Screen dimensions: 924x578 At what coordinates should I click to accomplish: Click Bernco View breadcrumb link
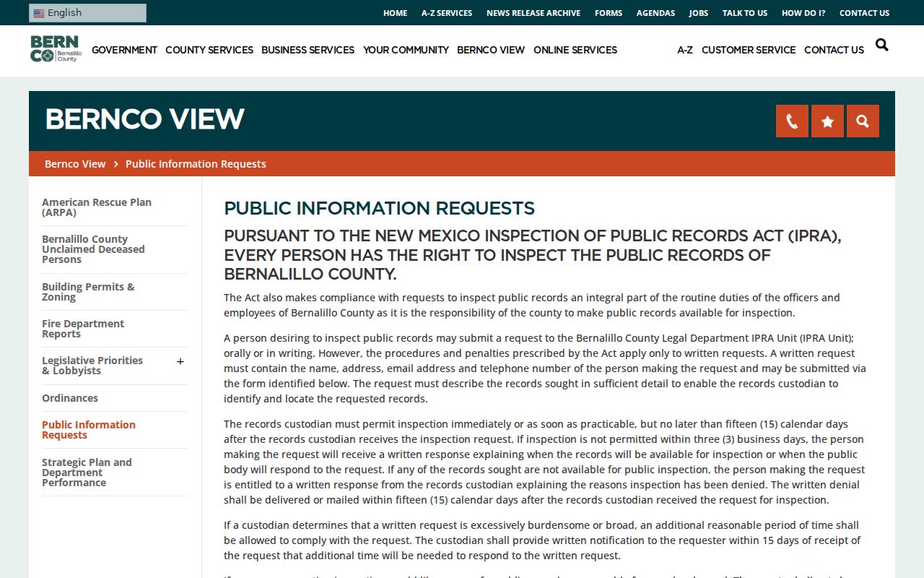pyautogui.click(x=75, y=164)
